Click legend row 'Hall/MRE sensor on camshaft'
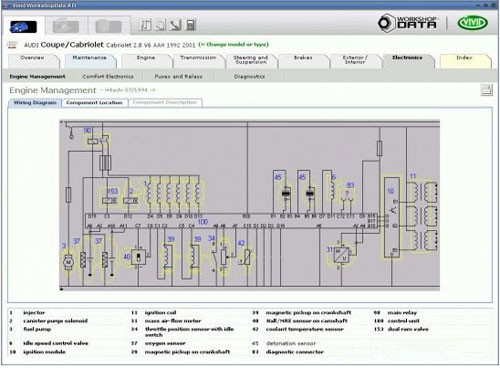The height and width of the screenshot is (368, 500). (x=307, y=321)
